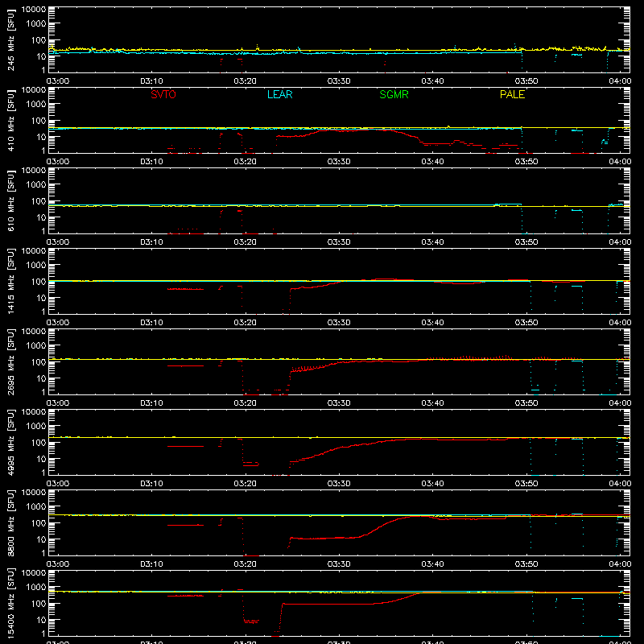Click the 10000 y-axis value on 15400 MHz plot
Viewport: 644px width, 644px height.
tap(34, 573)
